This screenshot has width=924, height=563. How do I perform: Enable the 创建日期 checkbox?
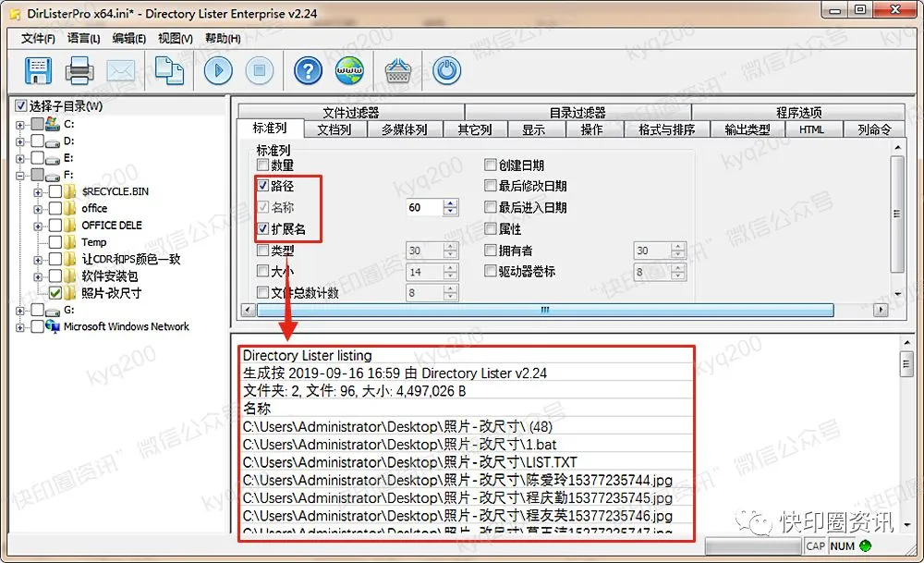point(491,165)
